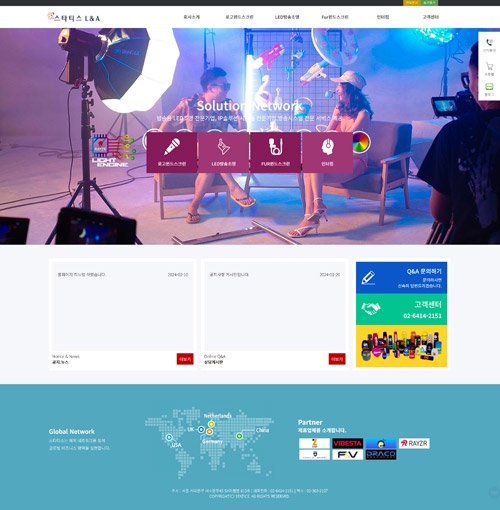Open the headphone head icon tile
Viewport: 500px width, 510px height.
[x=327, y=152]
